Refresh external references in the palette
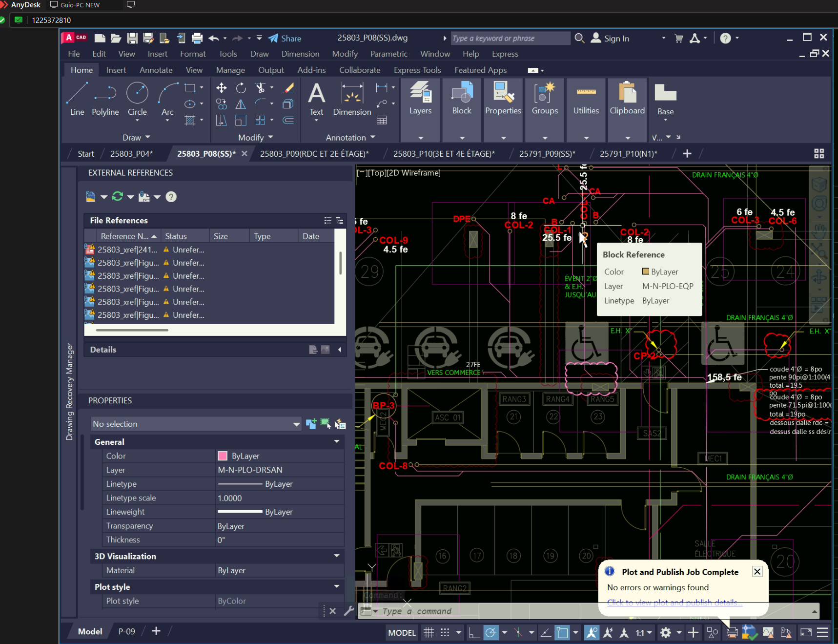This screenshot has width=838, height=644. coord(117,197)
